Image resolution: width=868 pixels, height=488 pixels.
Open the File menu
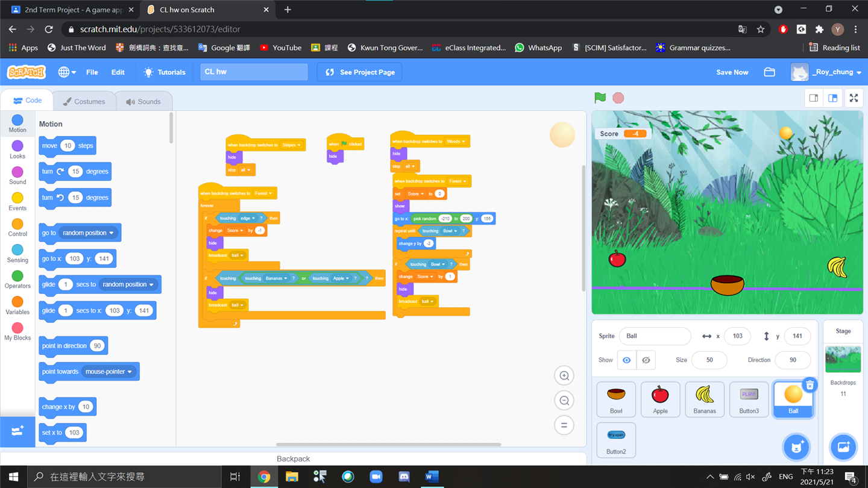coord(92,72)
